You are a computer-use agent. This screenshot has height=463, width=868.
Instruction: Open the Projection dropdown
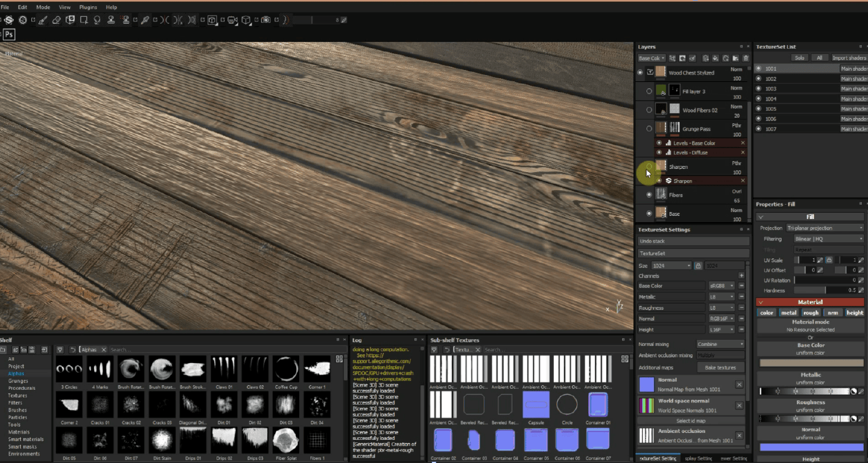pyautogui.click(x=825, y=228)
